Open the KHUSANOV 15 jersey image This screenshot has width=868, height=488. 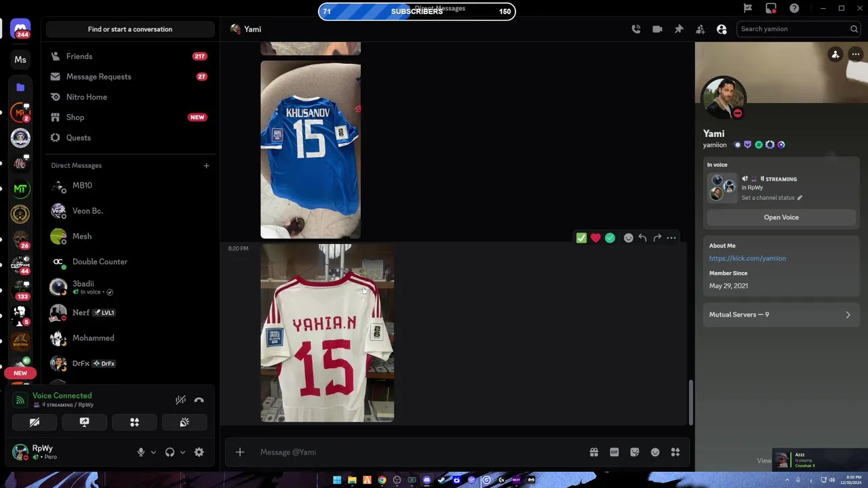pos(311,150)
